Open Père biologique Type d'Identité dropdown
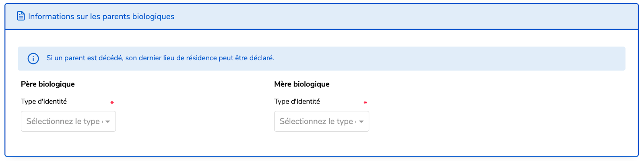 pos(68,121)
